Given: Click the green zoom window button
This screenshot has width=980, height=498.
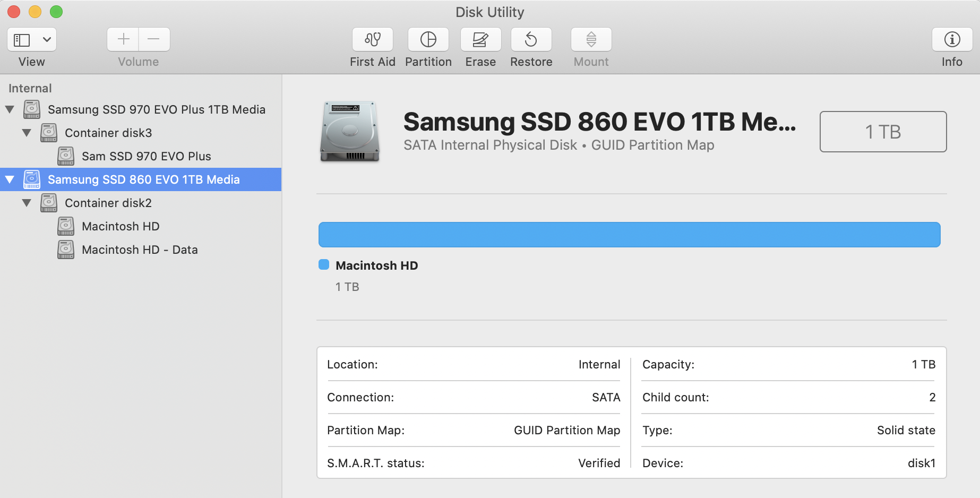Looking at the screenshot, I should (56, 12).
